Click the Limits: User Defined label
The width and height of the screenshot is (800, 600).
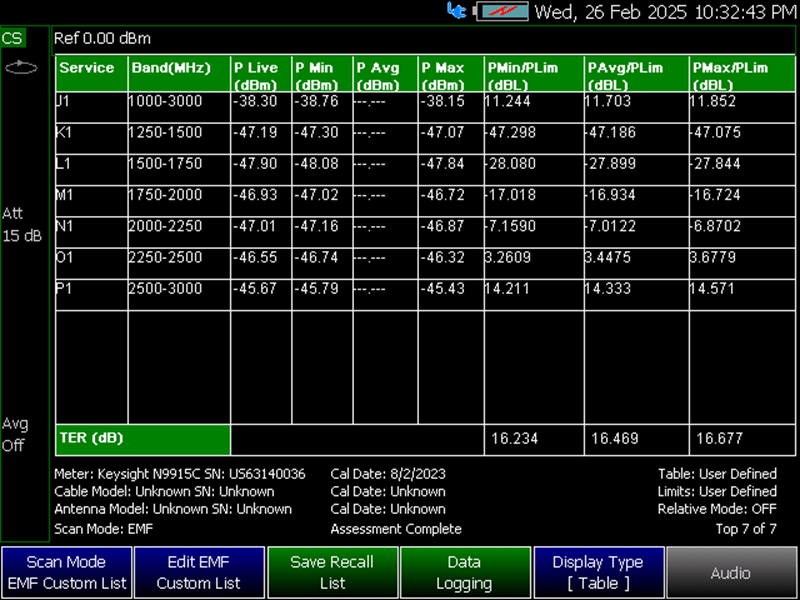pos(717,491)
